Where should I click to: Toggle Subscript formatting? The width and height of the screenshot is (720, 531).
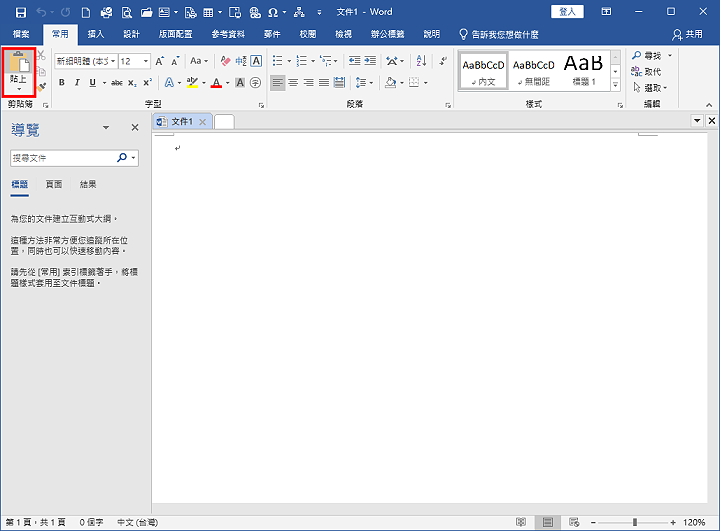(132, 83)
